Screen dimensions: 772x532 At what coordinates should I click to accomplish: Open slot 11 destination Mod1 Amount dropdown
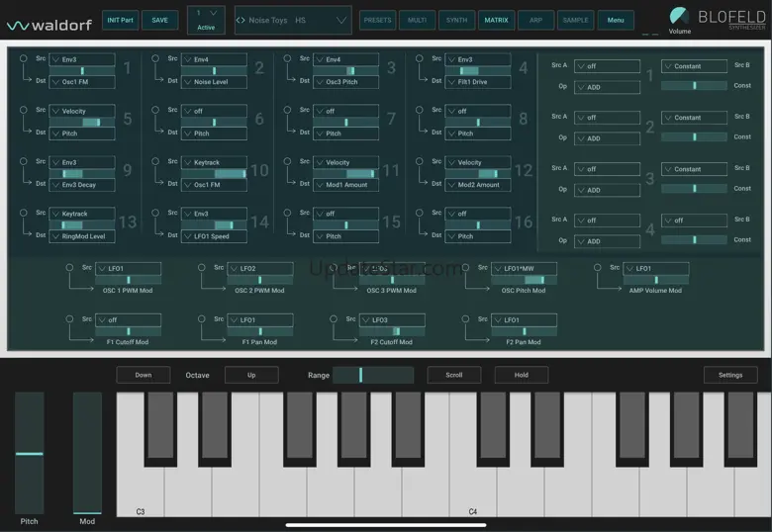coord(346,185)
